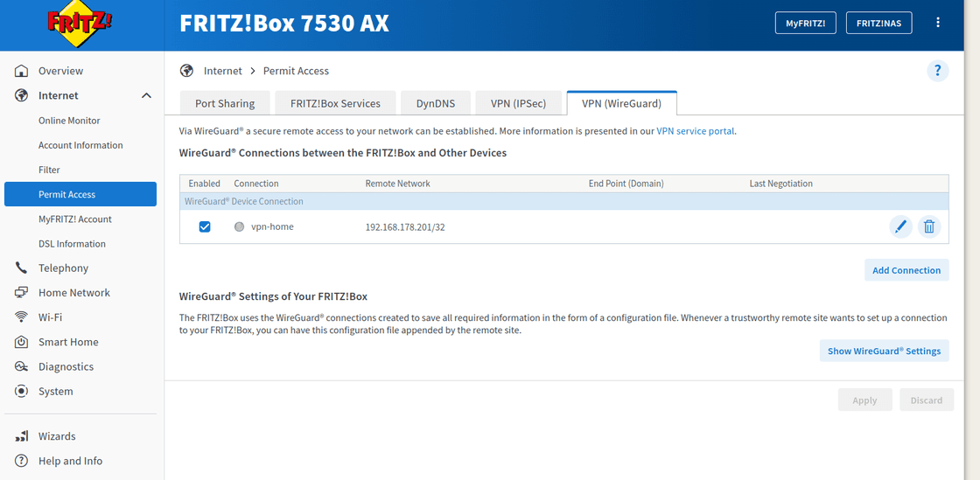
Task: Click the vpn-home connection name
Action: coord(272,226)
